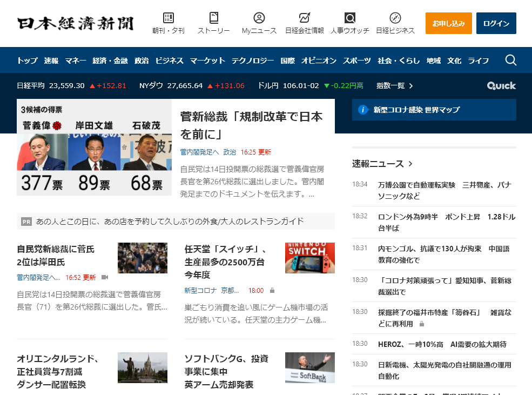
Task: Open the 経済・金融 section
Action: (x=110, y=61)
